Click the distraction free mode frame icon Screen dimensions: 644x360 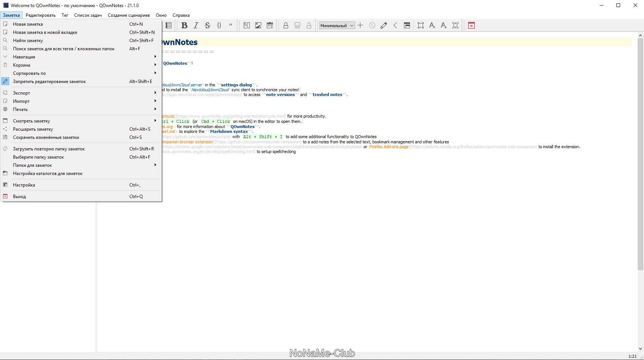[x=421, y=25]
